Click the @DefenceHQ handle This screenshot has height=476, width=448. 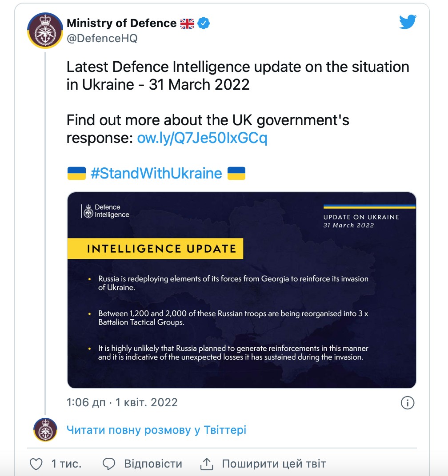102,39
